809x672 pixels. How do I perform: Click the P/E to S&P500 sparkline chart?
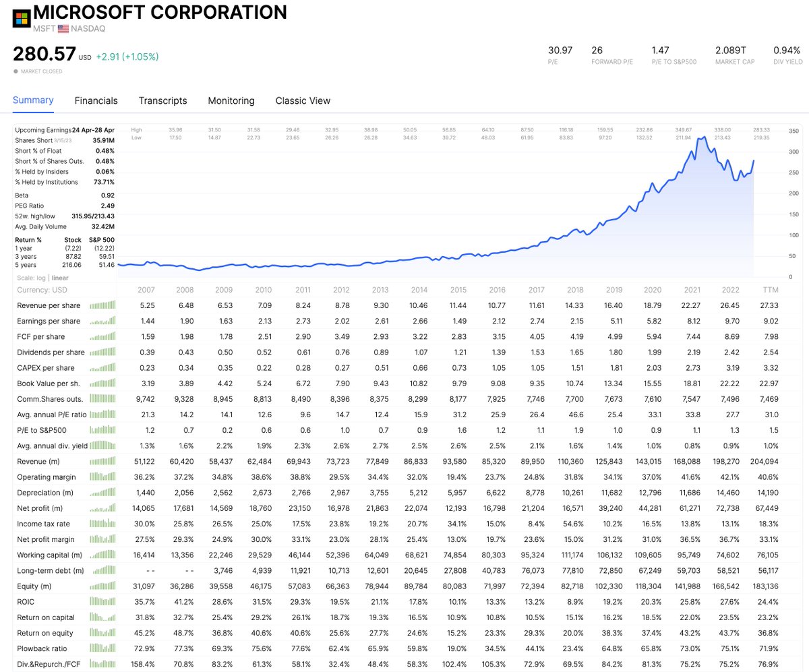[x=102, y=429]
